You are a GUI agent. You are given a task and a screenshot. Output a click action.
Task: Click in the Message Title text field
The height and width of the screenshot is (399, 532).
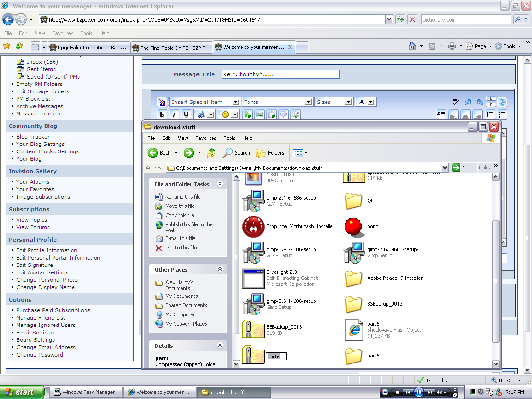[x=280, y=74]
